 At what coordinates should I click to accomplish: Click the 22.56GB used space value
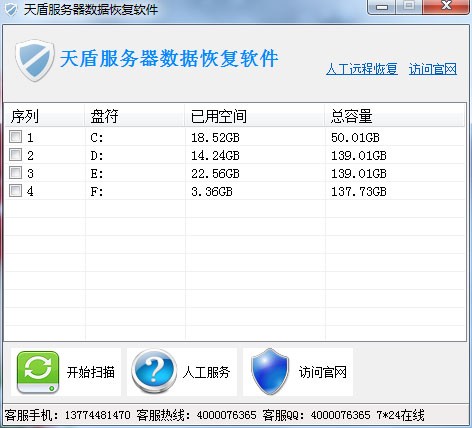[215, 173]
